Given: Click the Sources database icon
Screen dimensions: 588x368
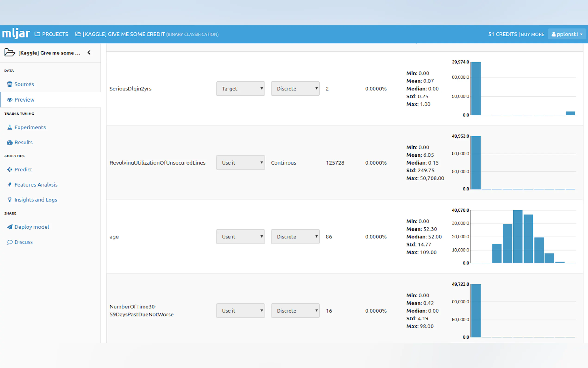Looking at the screenshot, I should click(9, 84).
